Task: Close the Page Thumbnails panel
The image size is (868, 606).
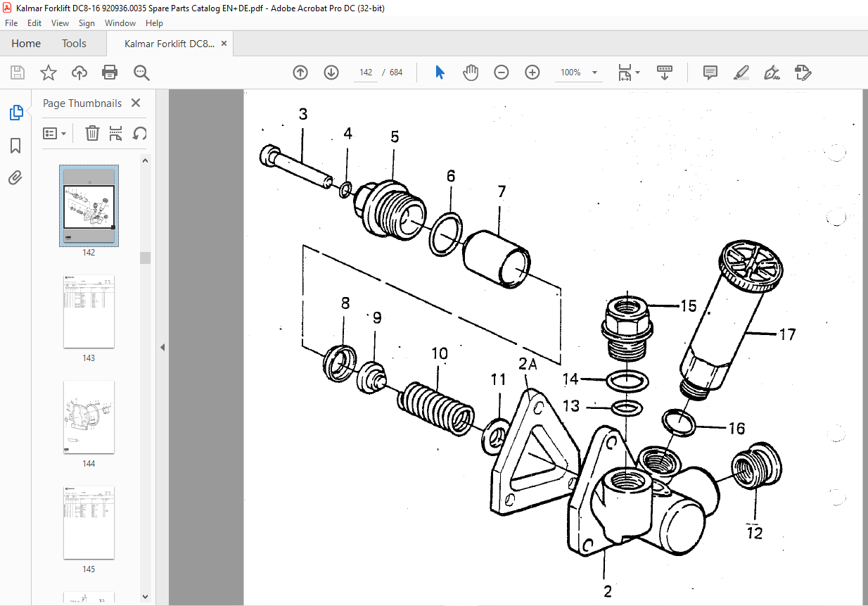Action: point(136,103)
